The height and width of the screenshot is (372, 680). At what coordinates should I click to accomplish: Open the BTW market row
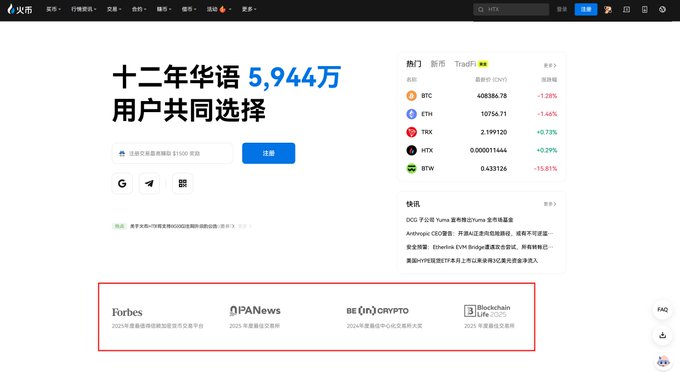coord(481,169)
